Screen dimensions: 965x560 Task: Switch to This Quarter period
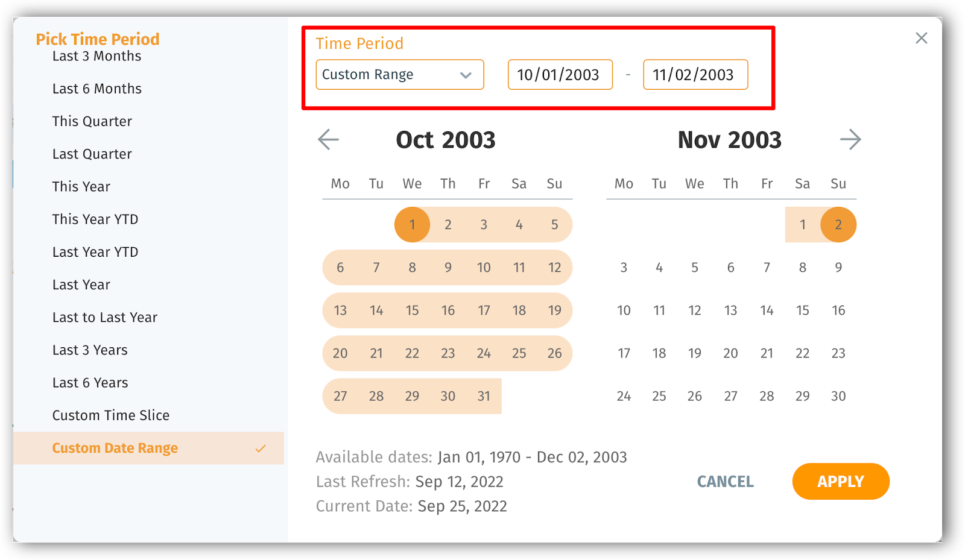pos(92,121)
